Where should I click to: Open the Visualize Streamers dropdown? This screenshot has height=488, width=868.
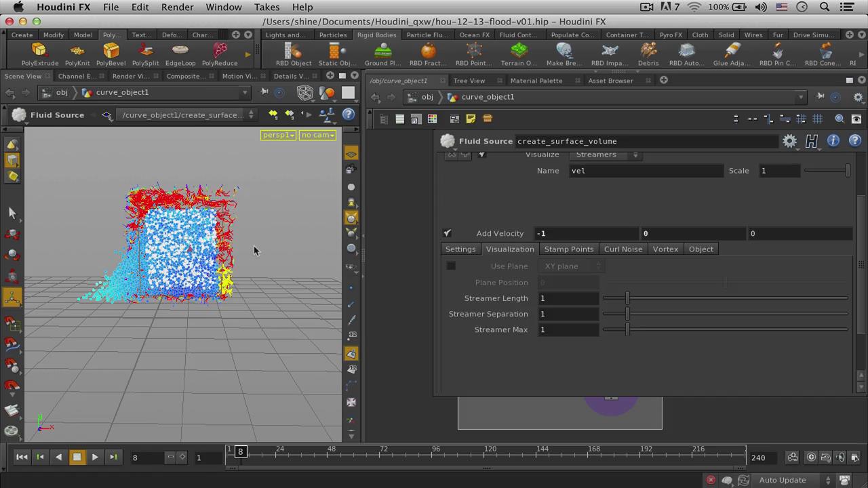tap(606, 155)
